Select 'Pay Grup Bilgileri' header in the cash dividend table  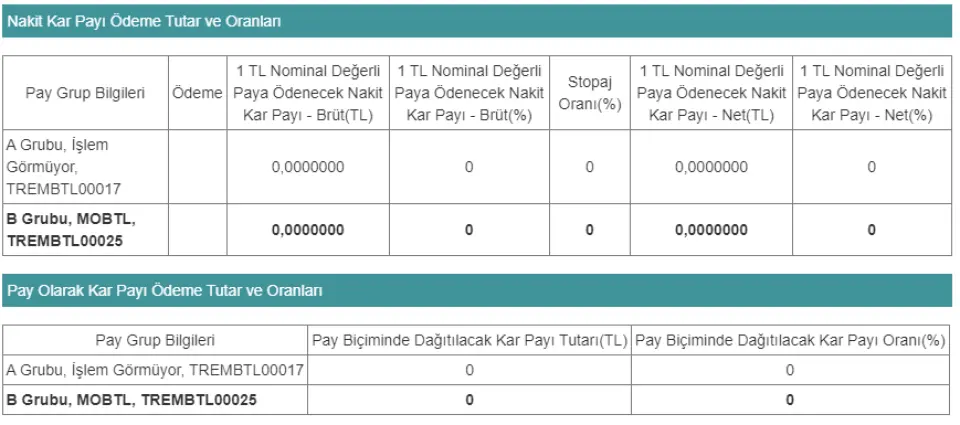coord(85,93)
